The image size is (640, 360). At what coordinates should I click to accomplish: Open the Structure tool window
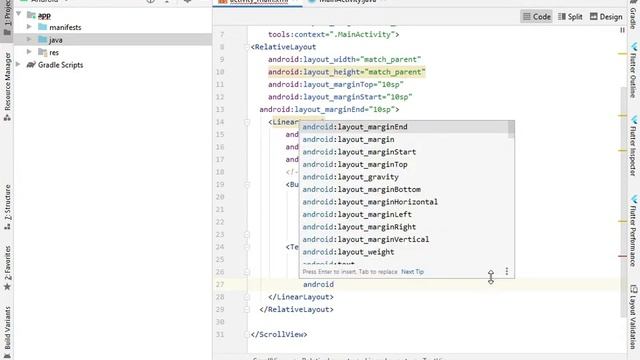7,207
